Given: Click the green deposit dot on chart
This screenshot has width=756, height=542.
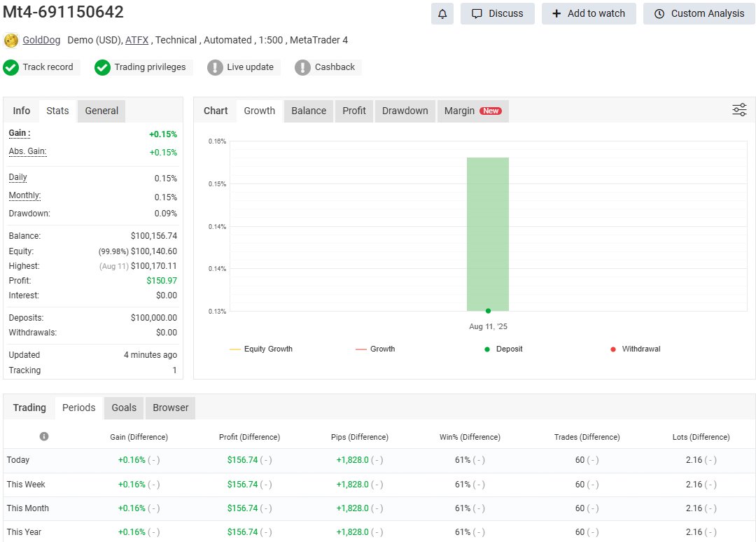Looking at the screenshot, I should (x=488, y=311).
